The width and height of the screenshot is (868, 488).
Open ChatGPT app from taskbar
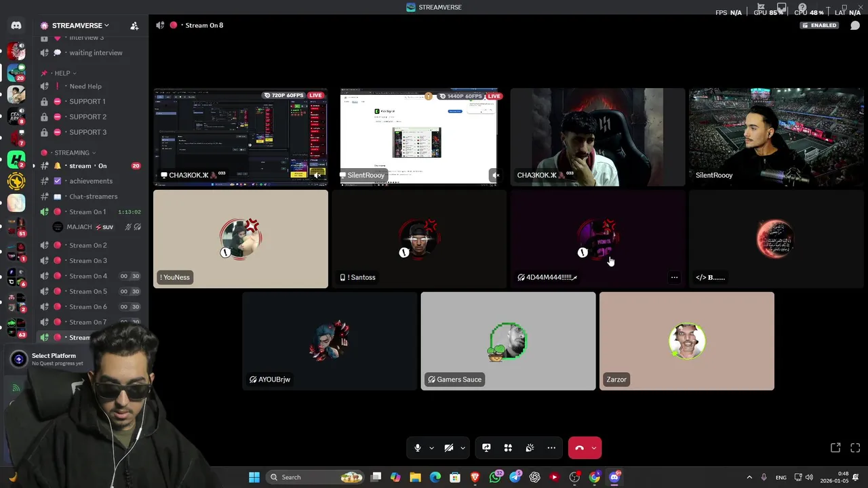point(535,477)
